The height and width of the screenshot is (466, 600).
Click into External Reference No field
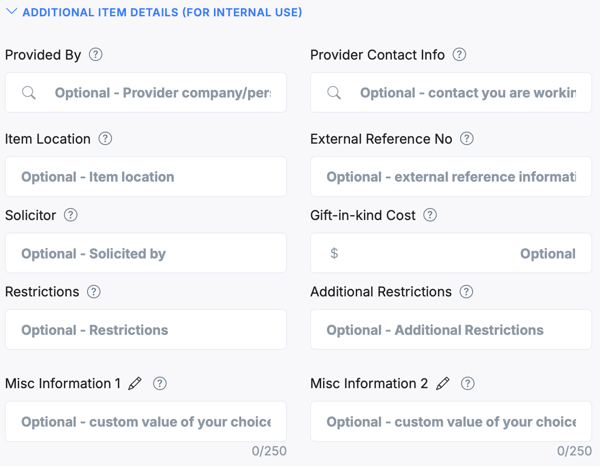(451, 177)
